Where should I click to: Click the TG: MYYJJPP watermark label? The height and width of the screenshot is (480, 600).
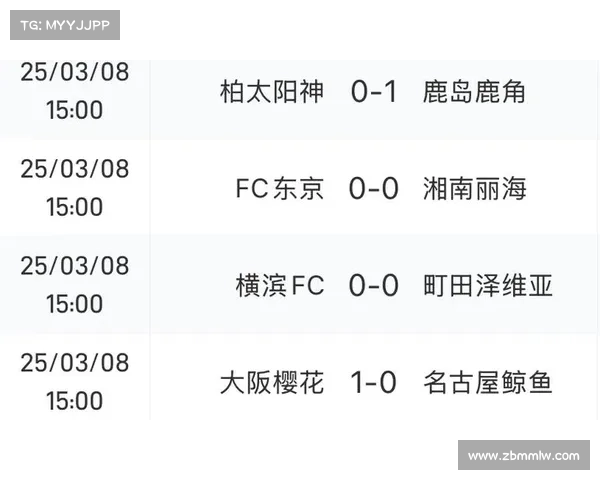point(65,25)
